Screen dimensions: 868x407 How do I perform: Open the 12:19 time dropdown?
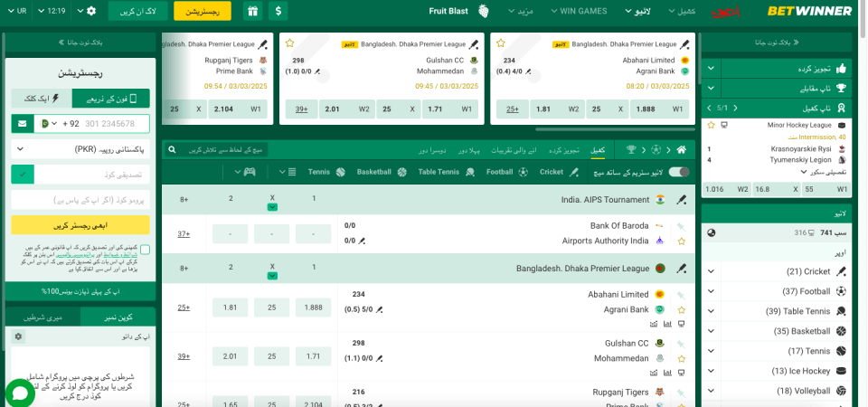coord(51,11)
